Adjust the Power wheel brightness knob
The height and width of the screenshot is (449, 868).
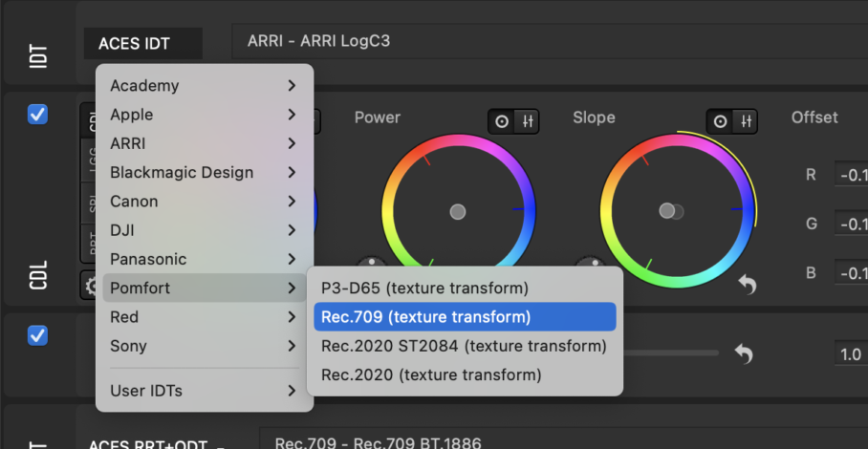[x=372, y=262]
